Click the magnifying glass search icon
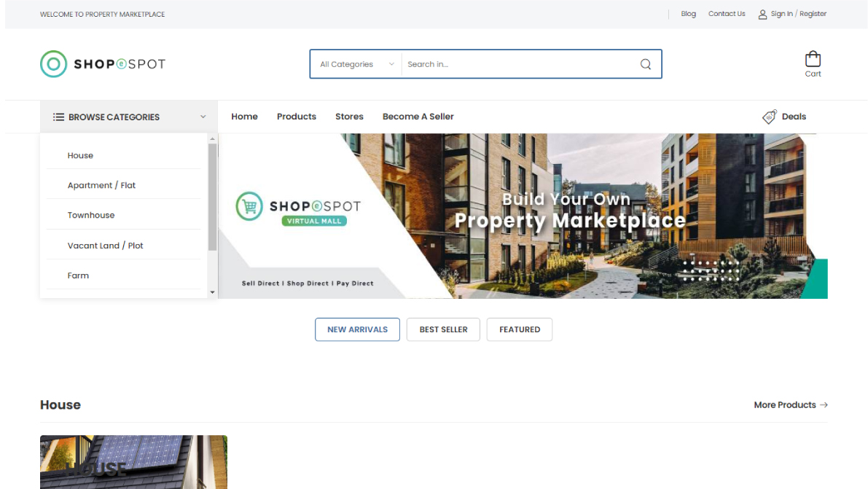This screenshot has height=489, width=868. click(x=645, y=64)
